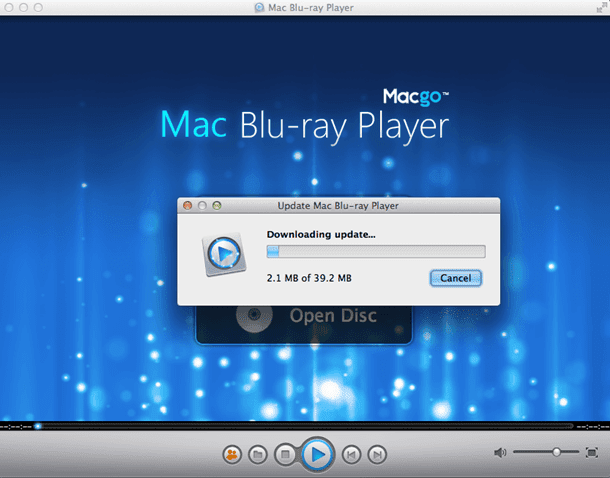Click the "Downloading update..." label

(x=321, y=235)
